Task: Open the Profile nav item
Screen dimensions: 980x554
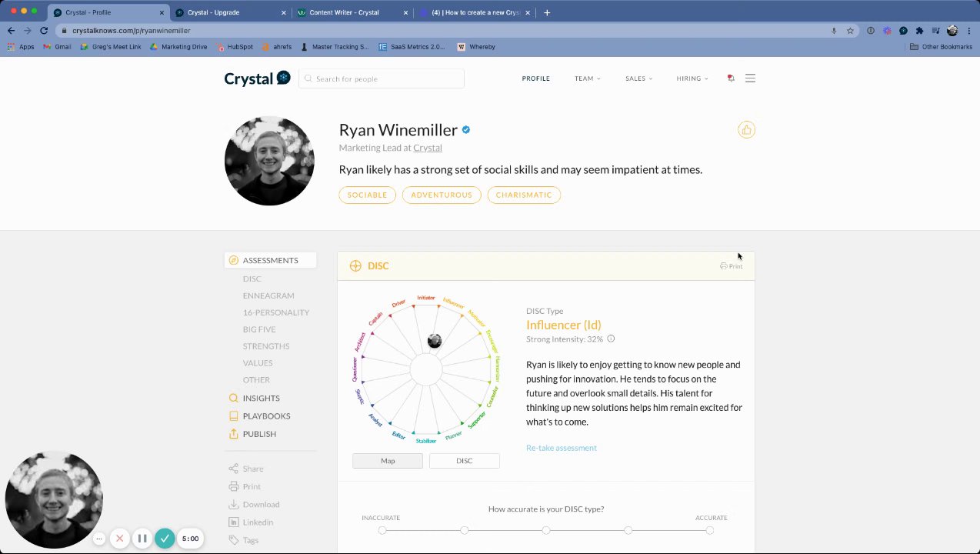Action: 536,78
